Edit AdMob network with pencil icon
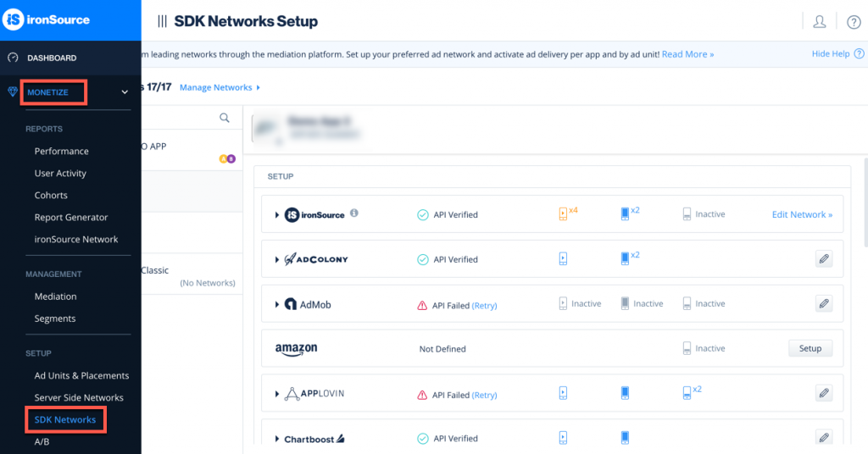 824,303
